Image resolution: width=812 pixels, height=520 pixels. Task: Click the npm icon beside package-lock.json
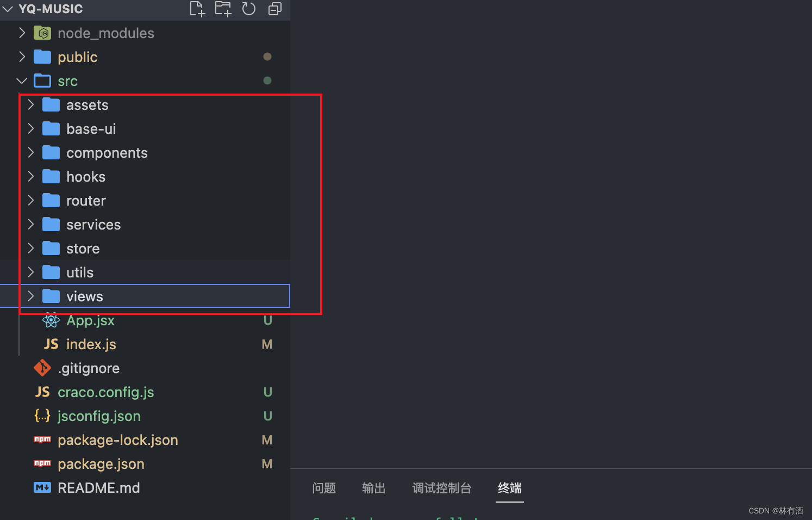[x=42, y=439]
